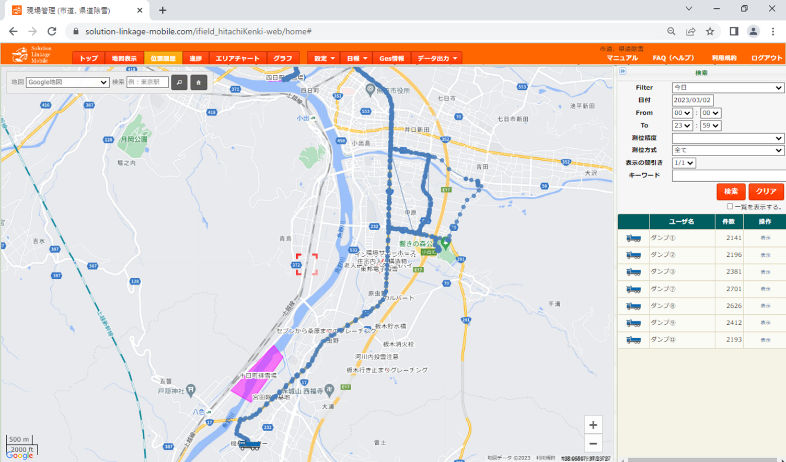Reload the browser page
786x462 pixels.
52,31
